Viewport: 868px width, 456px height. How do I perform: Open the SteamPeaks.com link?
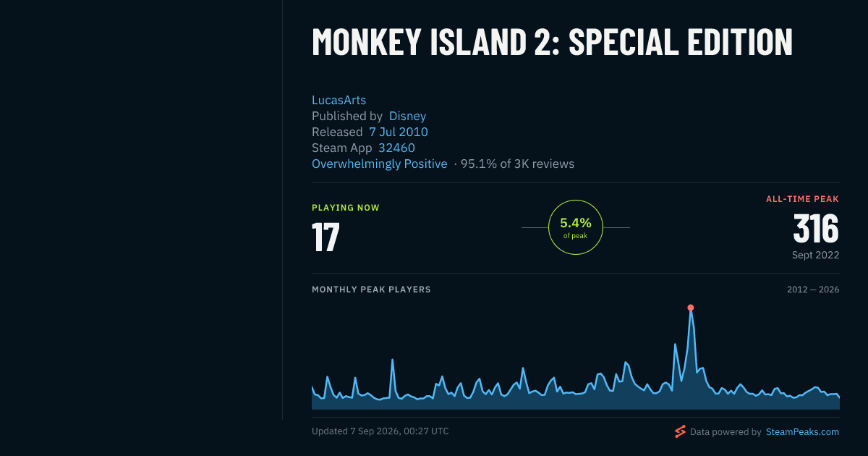[x=802, y=431]
